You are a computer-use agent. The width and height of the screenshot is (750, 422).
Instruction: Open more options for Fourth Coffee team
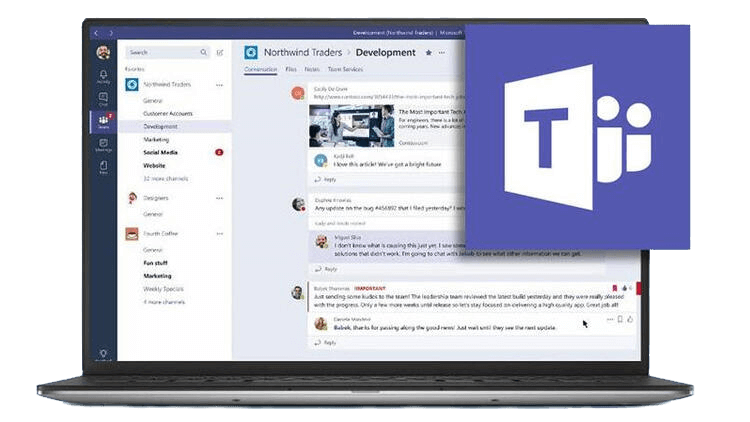coord(220,234)
